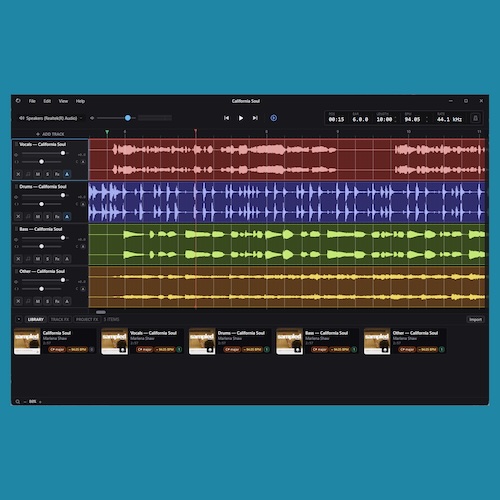The width and height of the screenshot is (500, 500).
Task: Skip to the end of the project
Action: [x=255, y=118]
